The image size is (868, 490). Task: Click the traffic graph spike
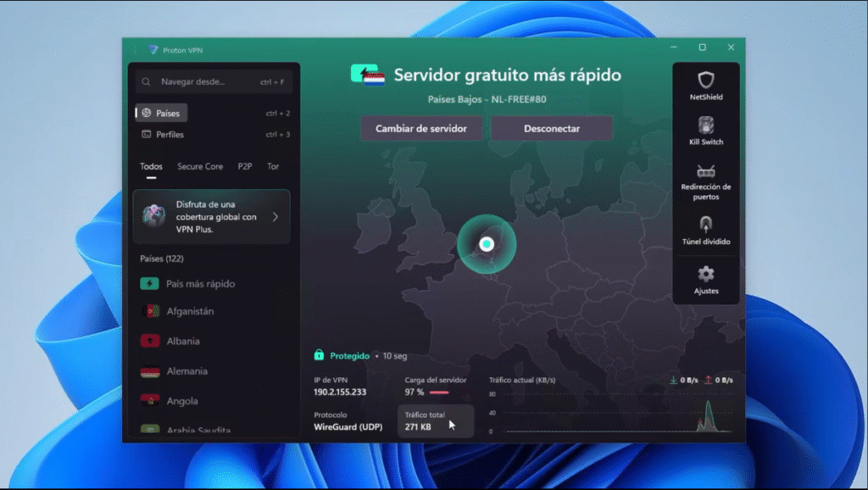709,415
